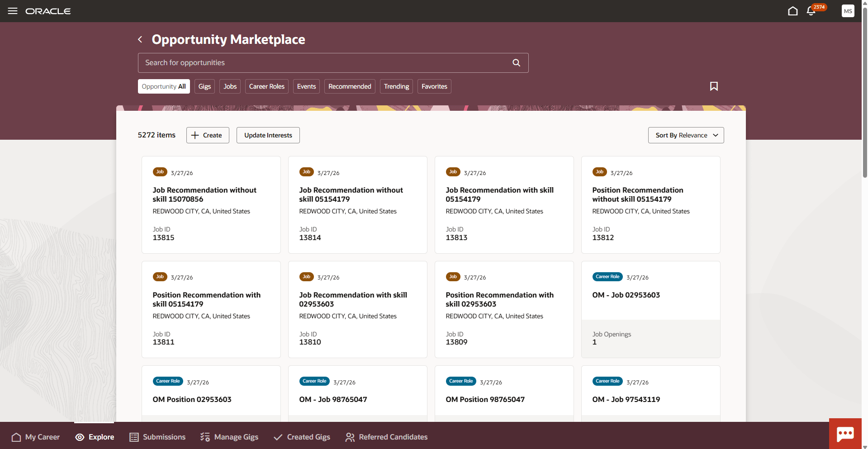Open OM Position 02953603 card title
This screenshot has height=449, width=868.
click(x=192, y=399)
